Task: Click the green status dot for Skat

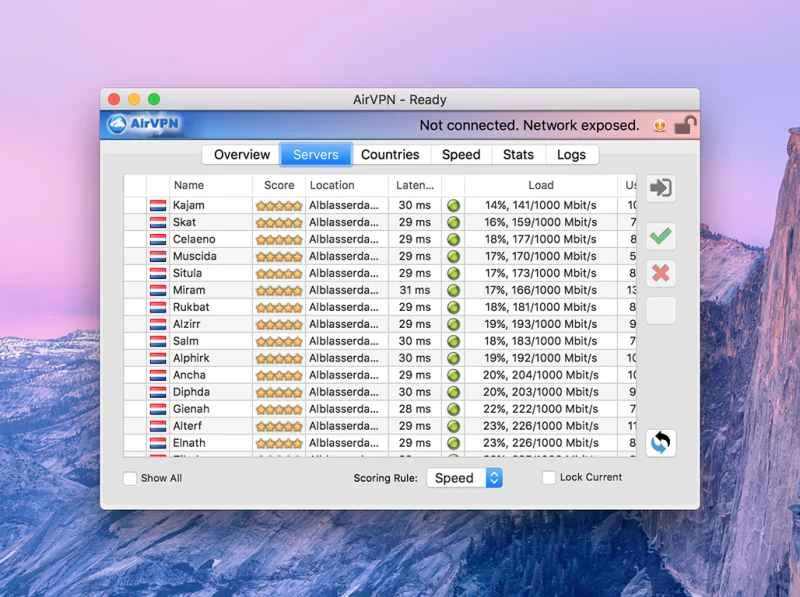Action: point(454,221)
